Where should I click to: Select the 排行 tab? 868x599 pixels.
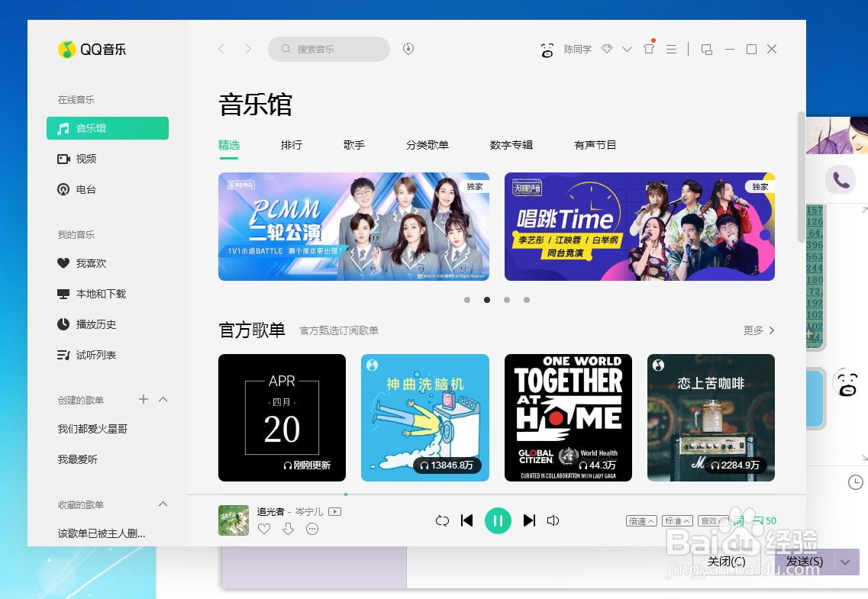[x=292, y=145]
